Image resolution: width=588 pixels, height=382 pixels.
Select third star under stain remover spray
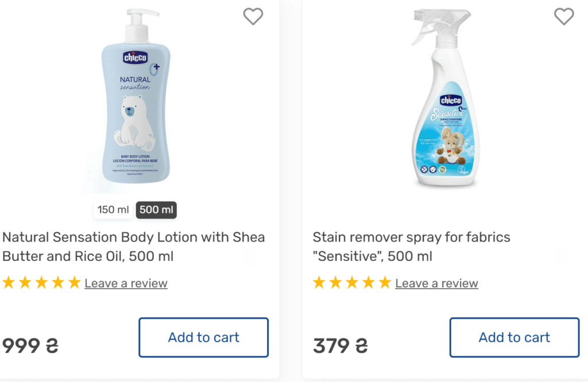point(352,282)
